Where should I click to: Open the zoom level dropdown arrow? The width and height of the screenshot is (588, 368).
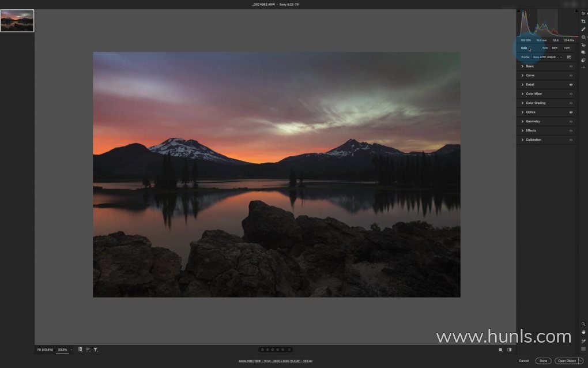point(71,350)
